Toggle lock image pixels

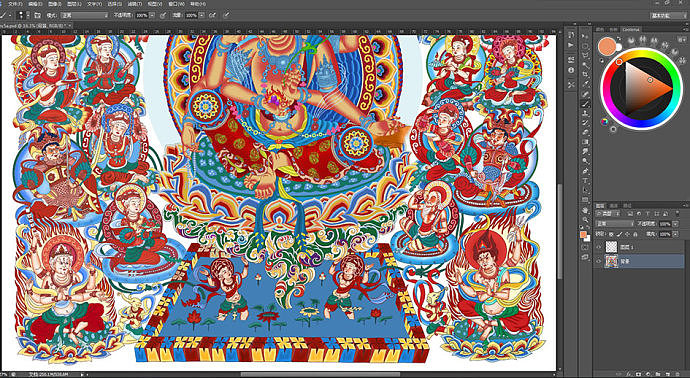[x=620, y=234]
